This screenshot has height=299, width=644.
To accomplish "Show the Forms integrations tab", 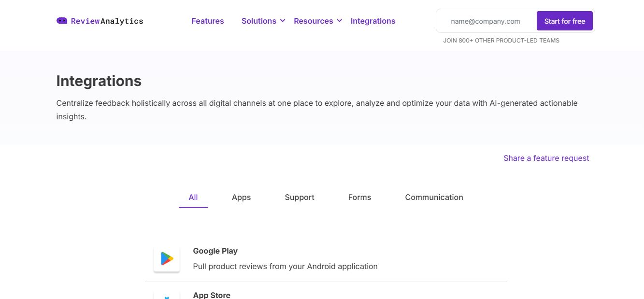I will point(359,197).
